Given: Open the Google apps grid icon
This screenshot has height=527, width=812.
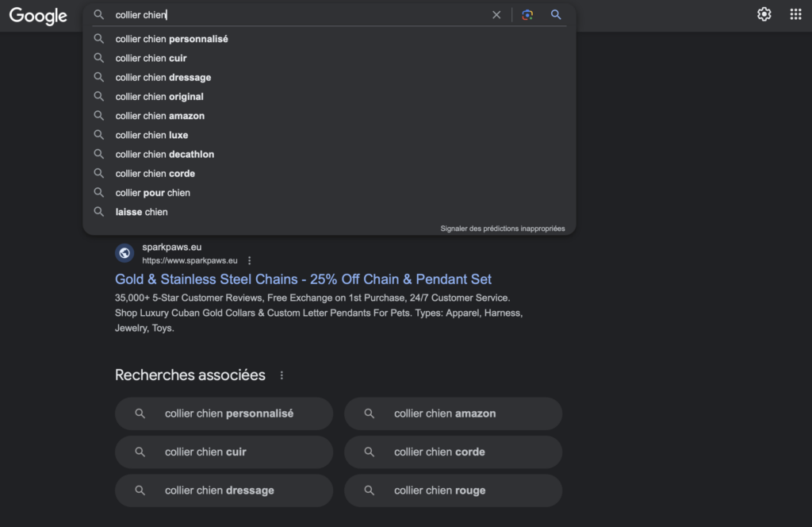Looking at the screenshot, I should [795, 14].
